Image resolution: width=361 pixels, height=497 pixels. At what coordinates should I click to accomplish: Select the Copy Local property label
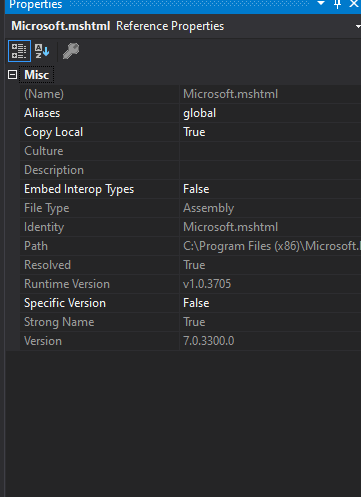tap(53, 132)
